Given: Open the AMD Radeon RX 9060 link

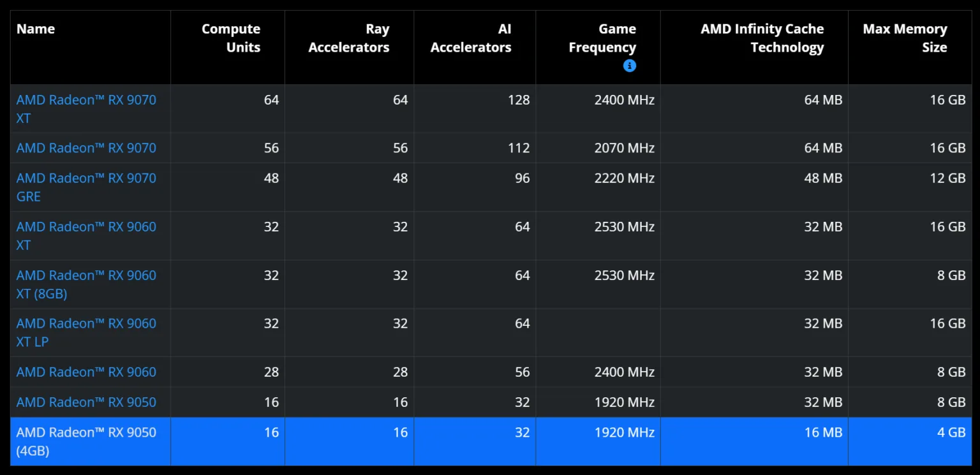Looking at the screenshot, I should (86, 372).
